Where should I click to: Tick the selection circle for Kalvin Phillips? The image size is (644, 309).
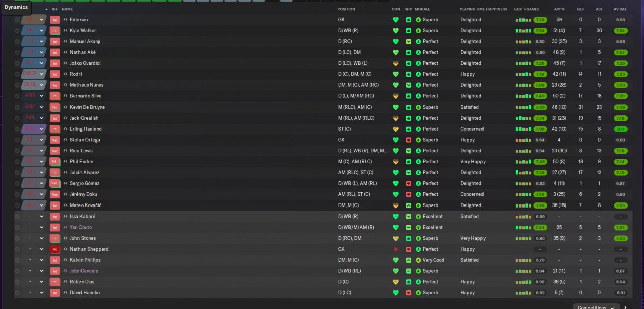coord(17,260)
